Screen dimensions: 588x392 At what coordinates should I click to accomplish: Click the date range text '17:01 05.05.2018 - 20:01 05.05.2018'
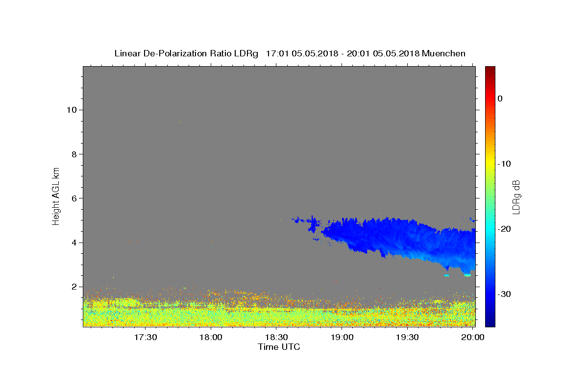pyautogui.click(x=343, y=53)
